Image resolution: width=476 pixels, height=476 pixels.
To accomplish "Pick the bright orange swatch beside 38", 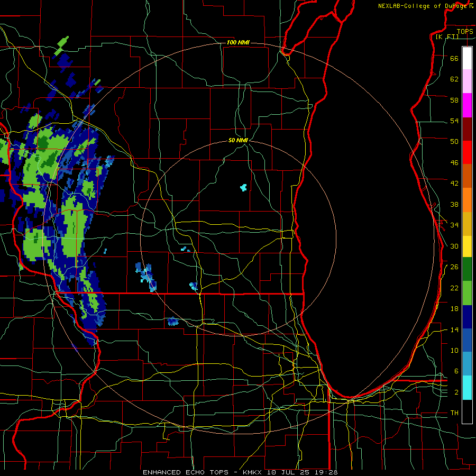I will tap(467, 200).
